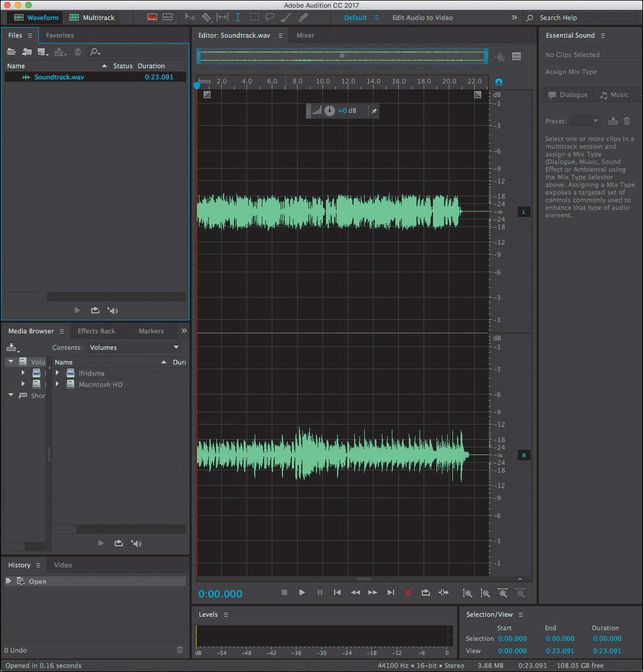Toggle auto-play speaker icon in Files panel

(x=113, y=310)
